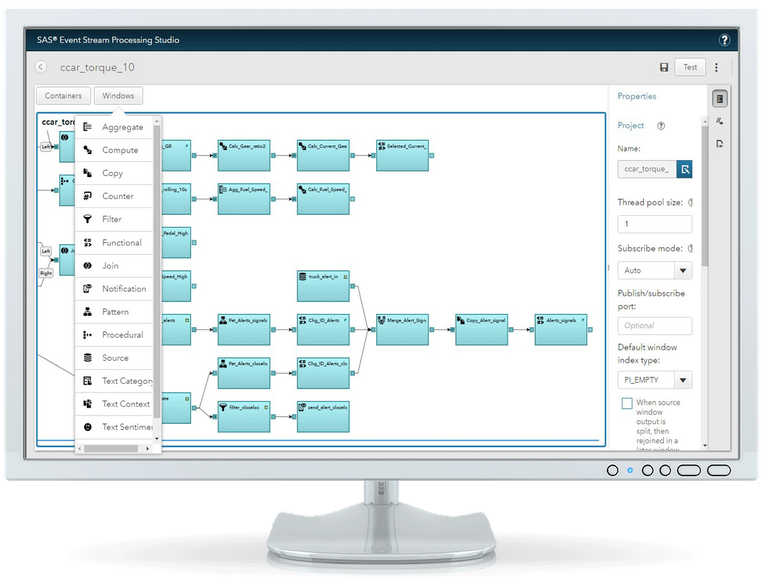Click the windows menu horizontal scrollbar

[x=111, y=448]
